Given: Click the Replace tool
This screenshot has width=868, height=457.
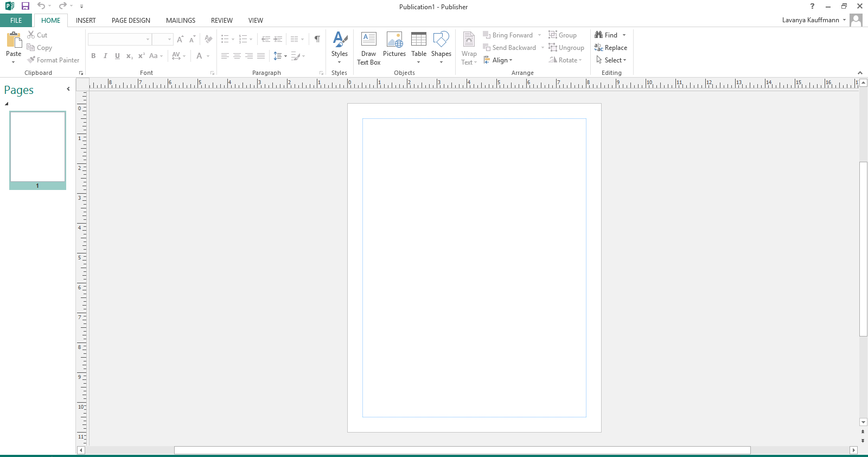Looking at the screenshot, I should pos(611,48).
